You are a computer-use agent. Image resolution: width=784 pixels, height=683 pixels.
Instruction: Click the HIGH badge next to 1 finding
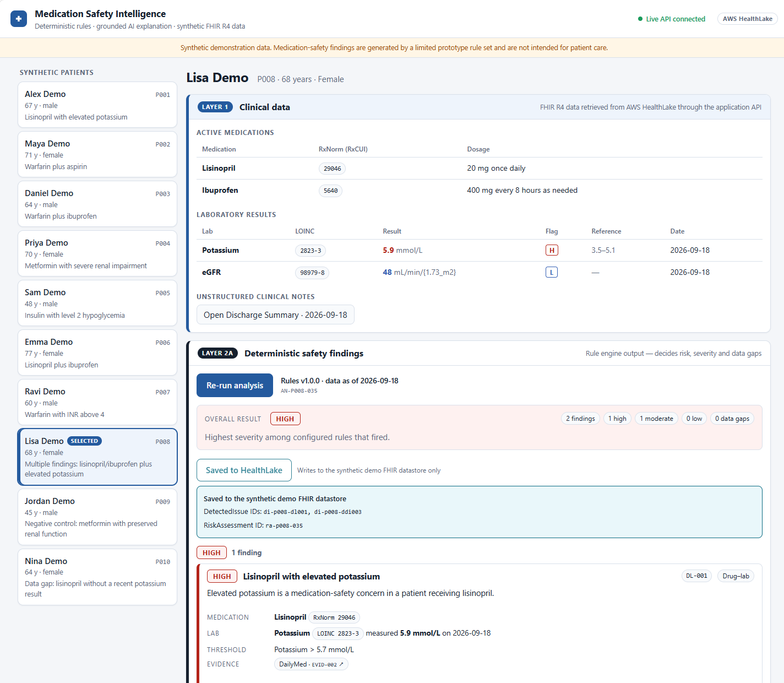pos(211,552)
